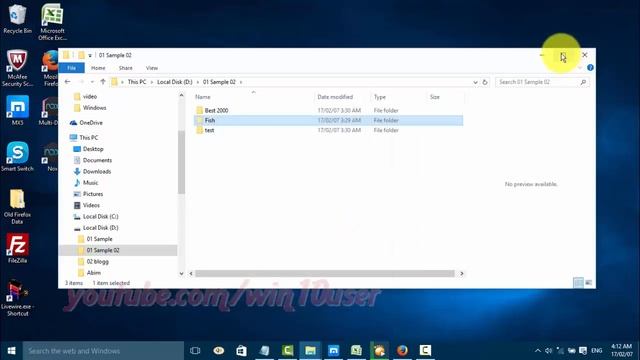Go up one folder level

click(x=103, y=82)
